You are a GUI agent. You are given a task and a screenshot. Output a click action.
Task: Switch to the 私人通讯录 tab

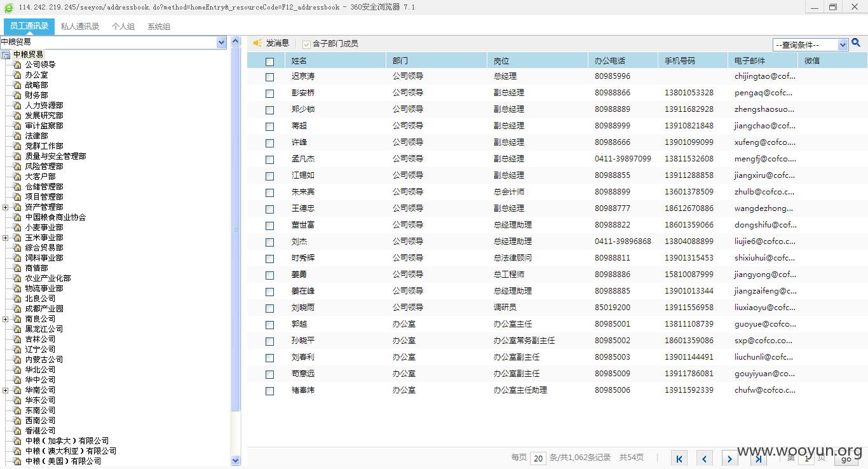click(x=80, y=27)
